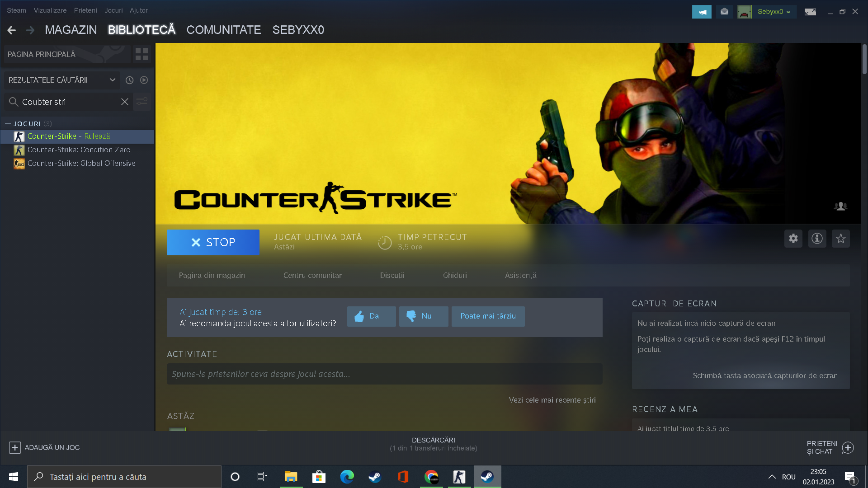Screen dimensions: 868x488
Task: Click the Steam announcements megaphone icon
Action: pos(702,12)
